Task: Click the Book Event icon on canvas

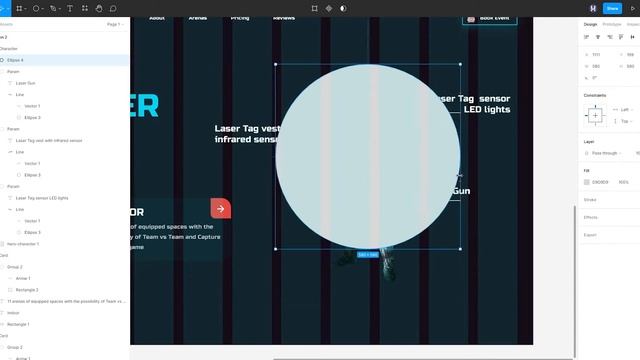Action: click(x=471, y=19)
